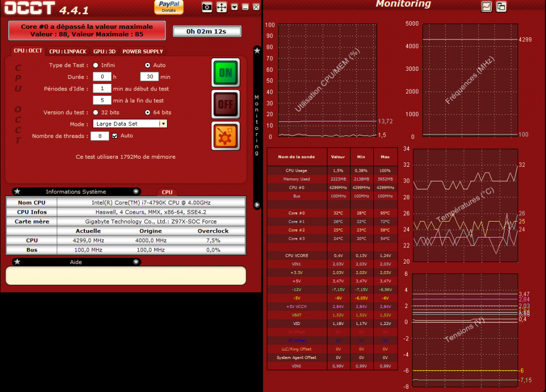
Task: Click the empty Aide help text box
Action: click(126, 276)
